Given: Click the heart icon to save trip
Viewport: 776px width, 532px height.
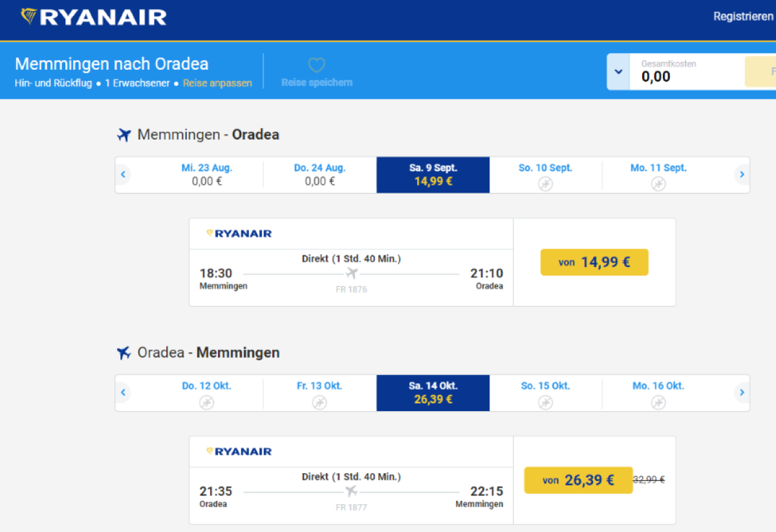Looking at the screenshot, I should tap(316, 65).
